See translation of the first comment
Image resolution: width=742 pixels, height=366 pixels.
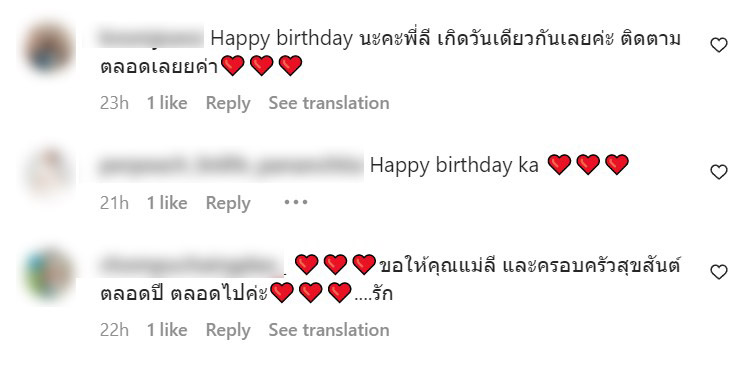pos(329,103)
